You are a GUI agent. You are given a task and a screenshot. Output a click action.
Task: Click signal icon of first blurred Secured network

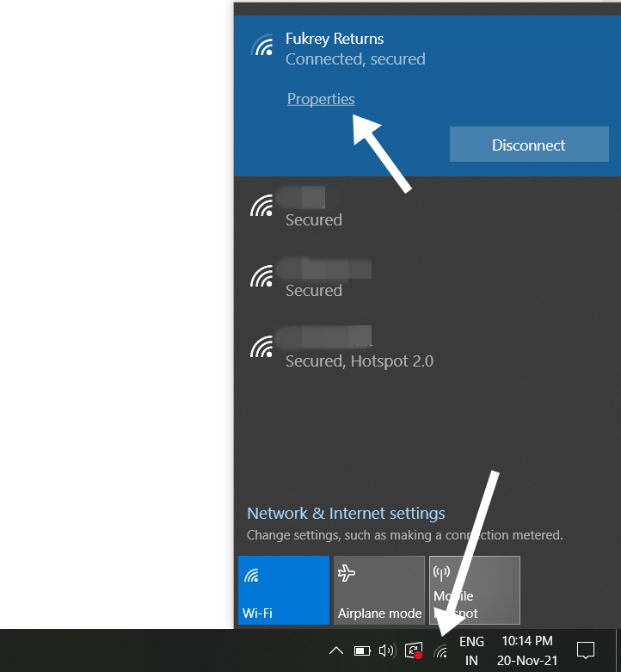[x=261, y=206]
